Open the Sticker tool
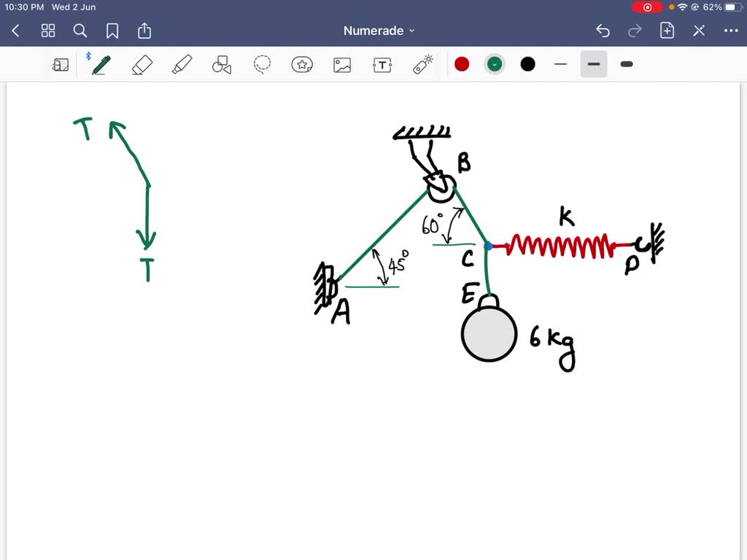Viewport: 747px width, 560px height. click(x=302, y=64)
